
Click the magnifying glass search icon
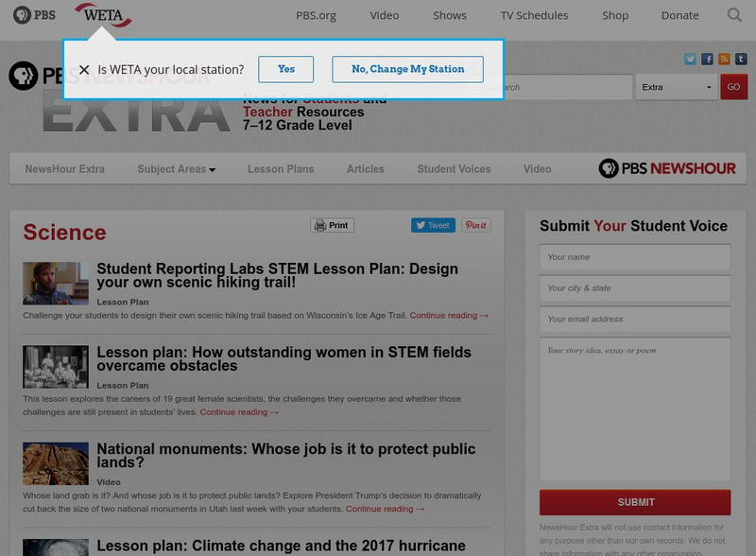point(733,15)
